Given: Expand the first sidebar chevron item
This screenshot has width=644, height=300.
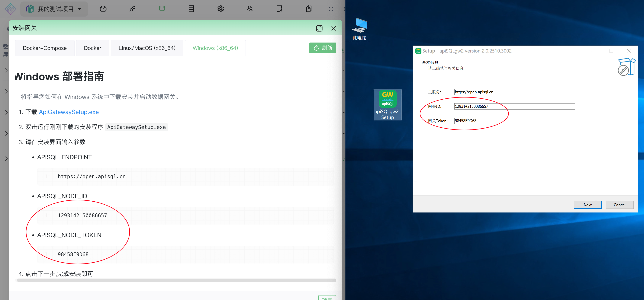Looking at the screenshot, I should [x=6, y=70].
